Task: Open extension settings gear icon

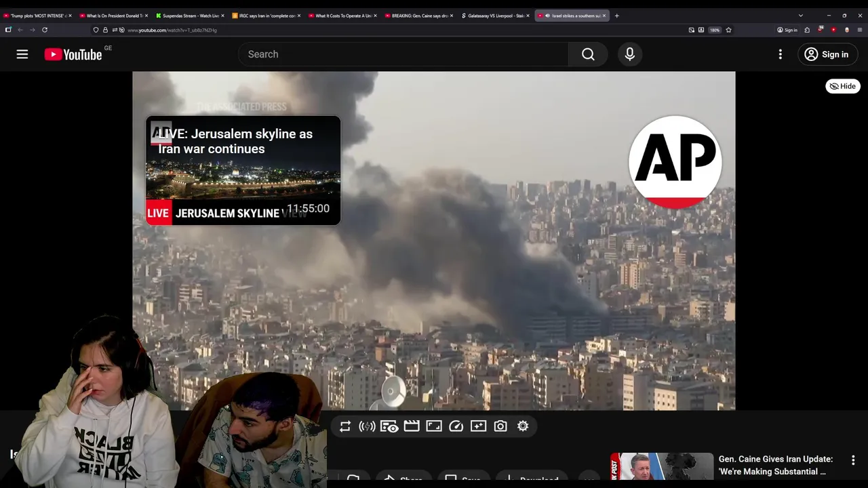Action: 523,426
